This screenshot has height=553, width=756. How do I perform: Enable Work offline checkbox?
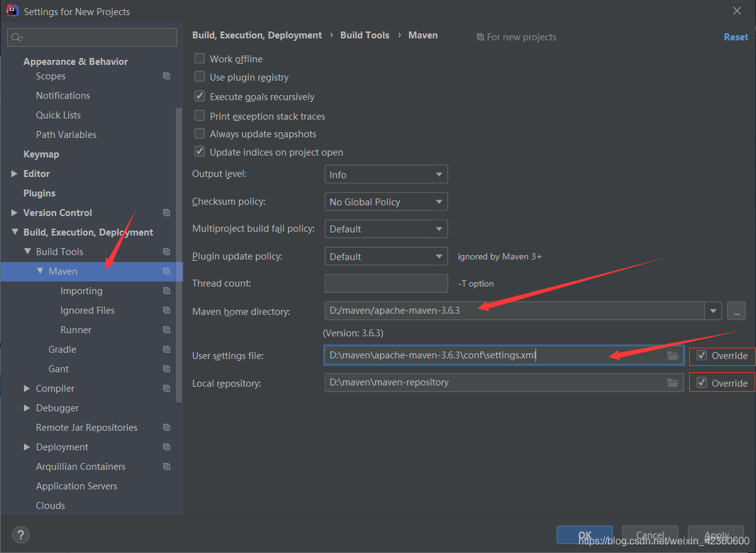click(x=200, y=59)
